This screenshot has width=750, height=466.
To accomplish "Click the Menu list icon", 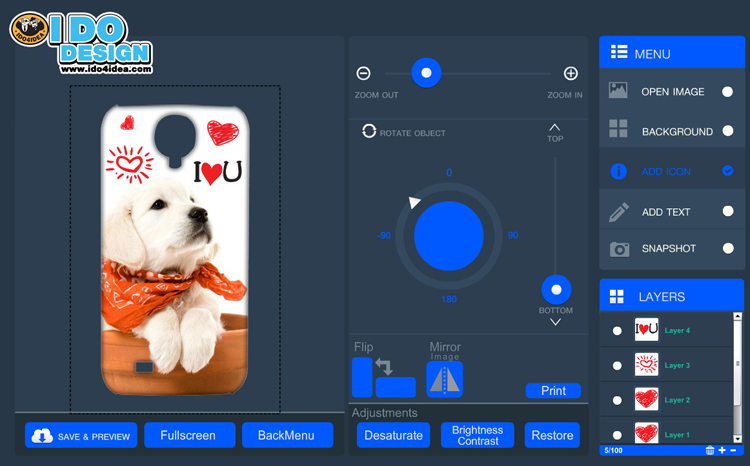I will pyautogui.click(x=619, y=52).
